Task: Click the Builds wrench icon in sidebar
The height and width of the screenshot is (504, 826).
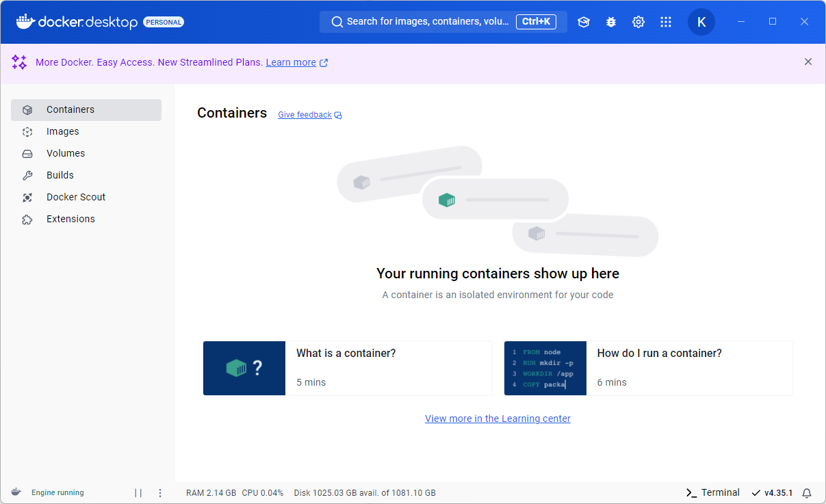Action: click(27, 175)
